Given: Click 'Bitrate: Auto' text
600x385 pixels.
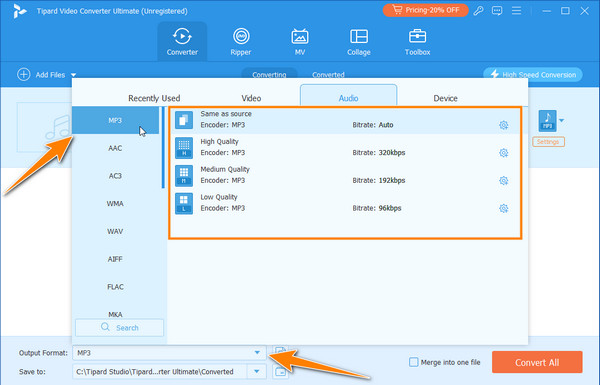Looking at the screenshot, I should 373,125.
